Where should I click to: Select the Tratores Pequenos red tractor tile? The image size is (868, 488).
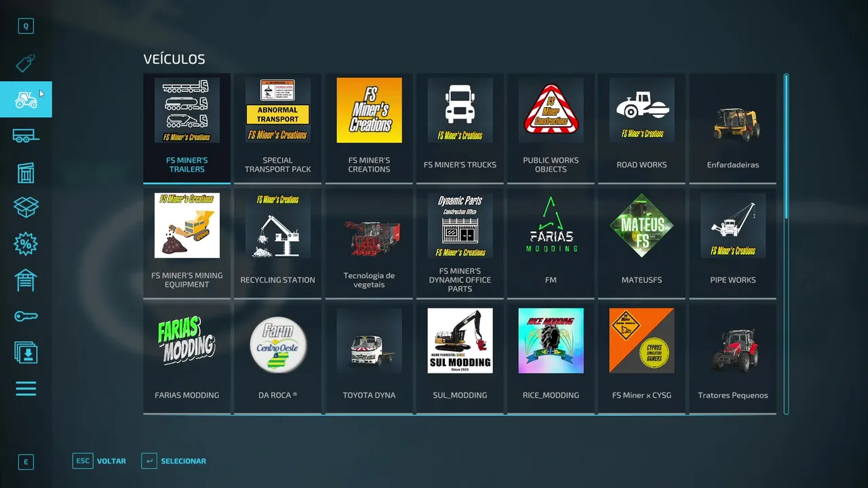(733, 359)
